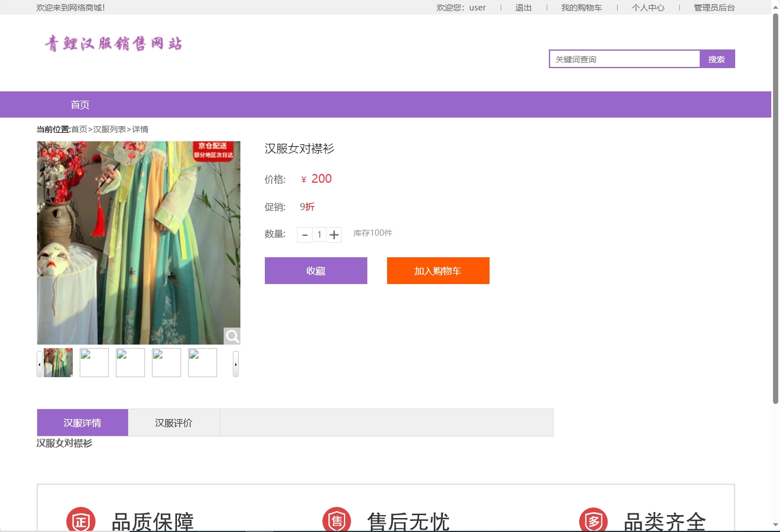Select the first product thumbnail image
Screen dimensions: 780x532
[x=58, y=362]
